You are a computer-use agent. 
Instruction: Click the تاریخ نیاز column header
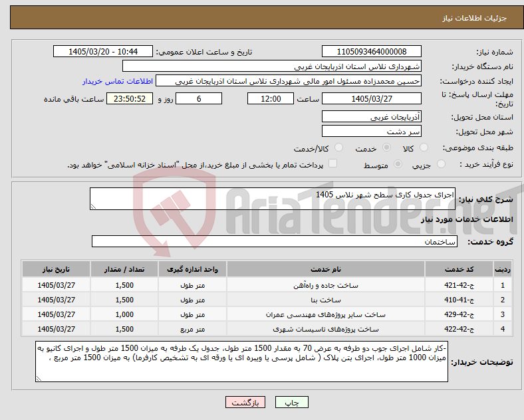coord(56,269)
